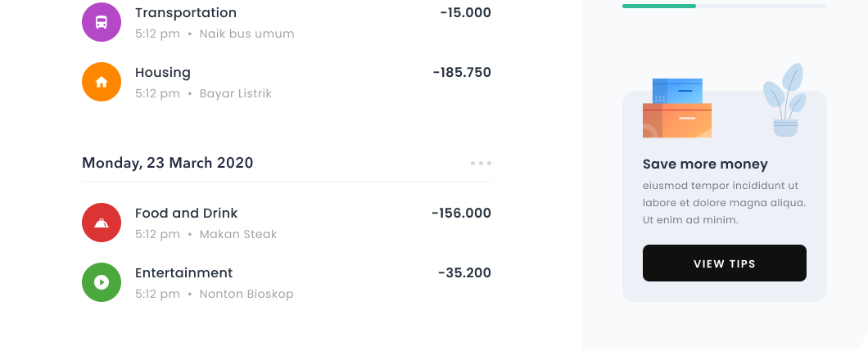This screenshot has width=868, height=351.
Task: Click the orange Housing home icon
Action: [102, 82]
